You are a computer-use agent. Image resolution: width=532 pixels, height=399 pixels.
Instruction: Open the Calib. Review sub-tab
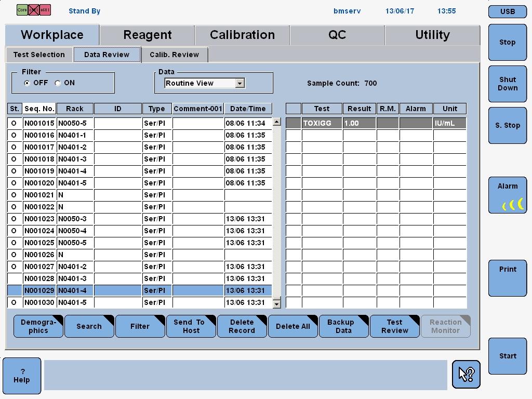click(x=175, y=55)
